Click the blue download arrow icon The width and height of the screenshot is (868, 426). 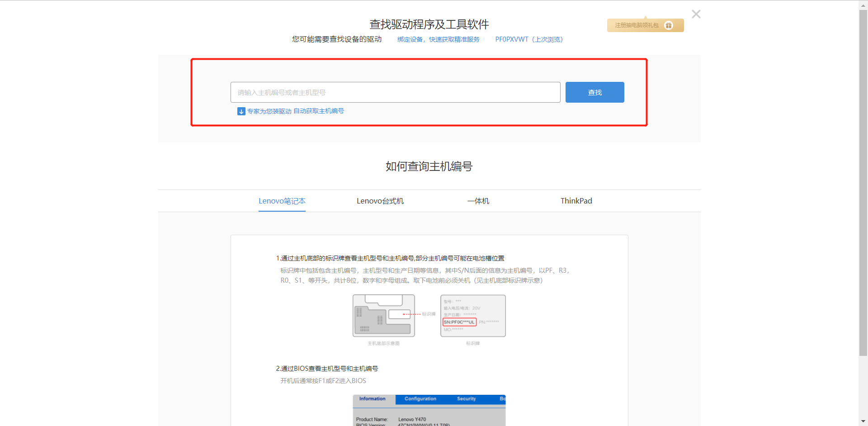pyautogui.click(x=241, y=111)
